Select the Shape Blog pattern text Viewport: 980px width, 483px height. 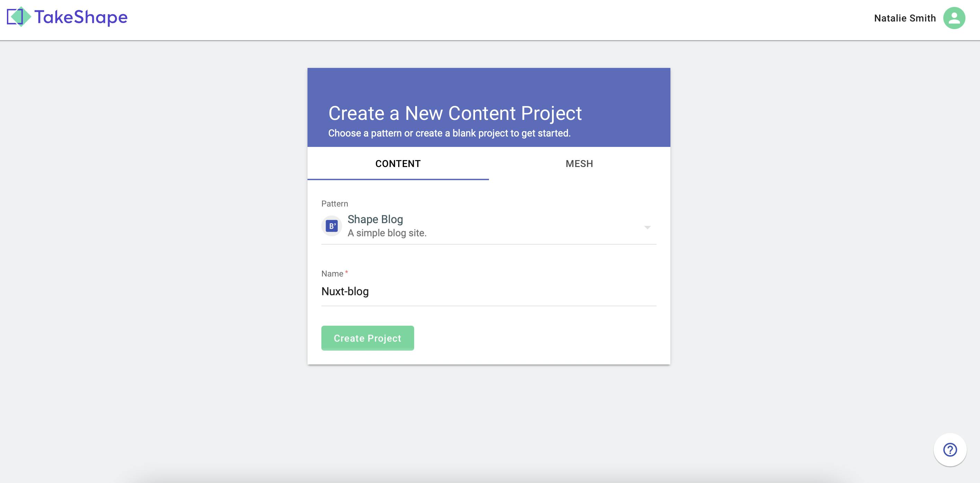pos(375,219)
